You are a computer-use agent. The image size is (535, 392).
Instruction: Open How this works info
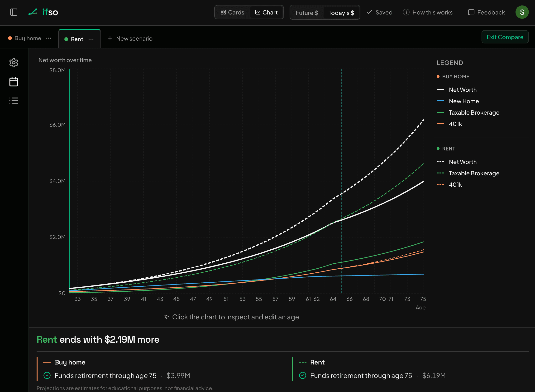coord(428,12)
